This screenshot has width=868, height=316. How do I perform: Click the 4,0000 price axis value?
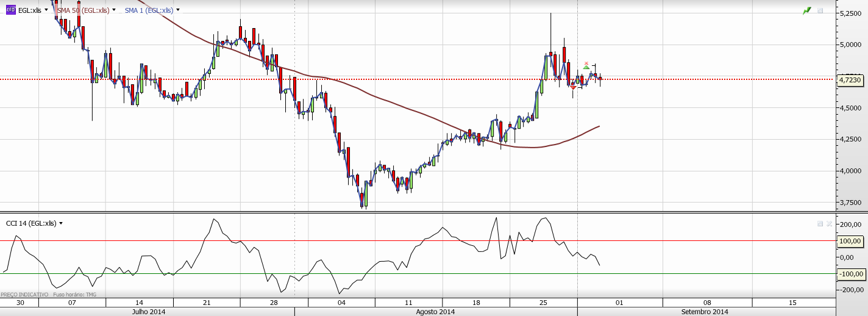point(850,171)
